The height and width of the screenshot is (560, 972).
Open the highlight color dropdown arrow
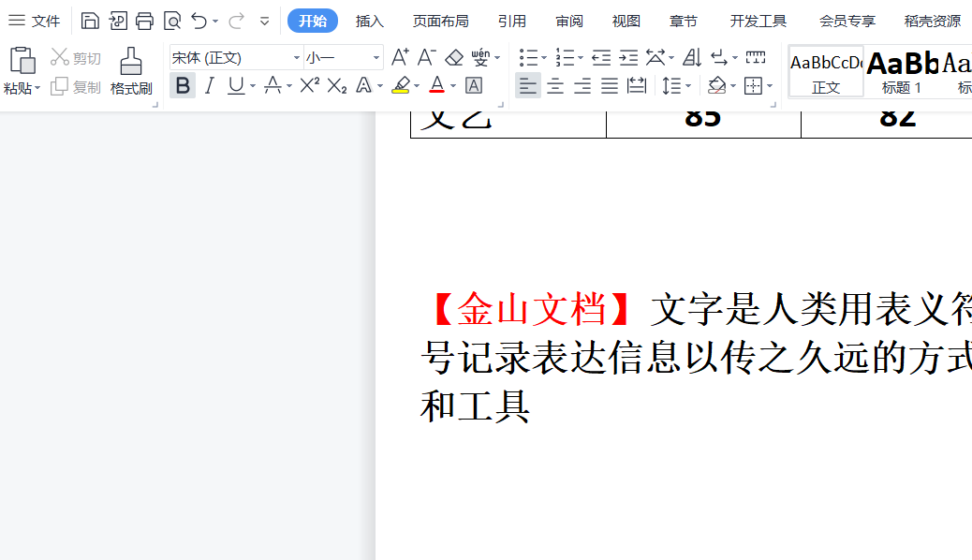417,86
